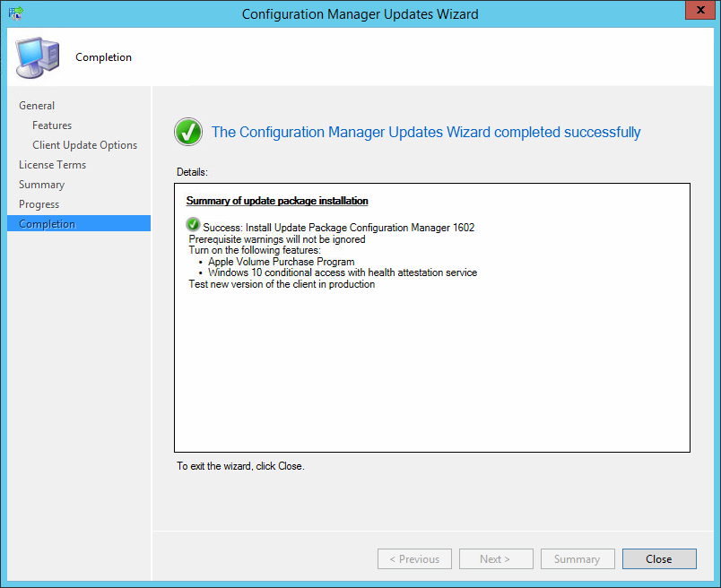Click the 'Windows 10 conditional access' bullet

343,272
